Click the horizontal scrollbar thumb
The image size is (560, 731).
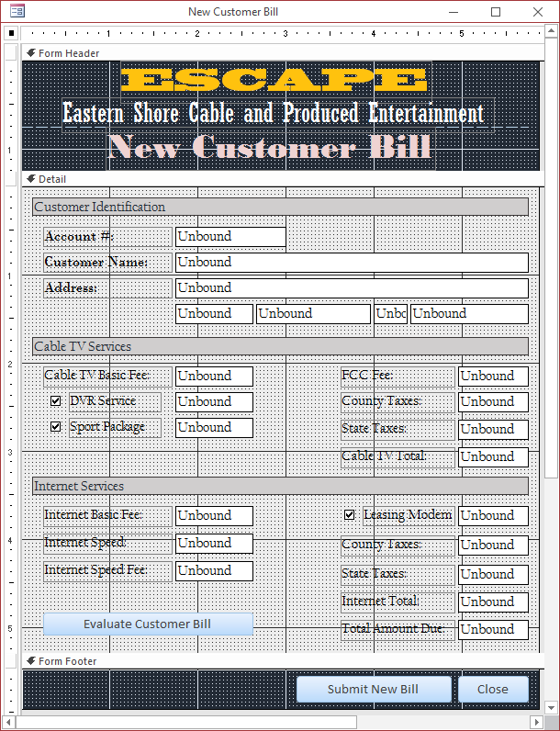point(186,722)
